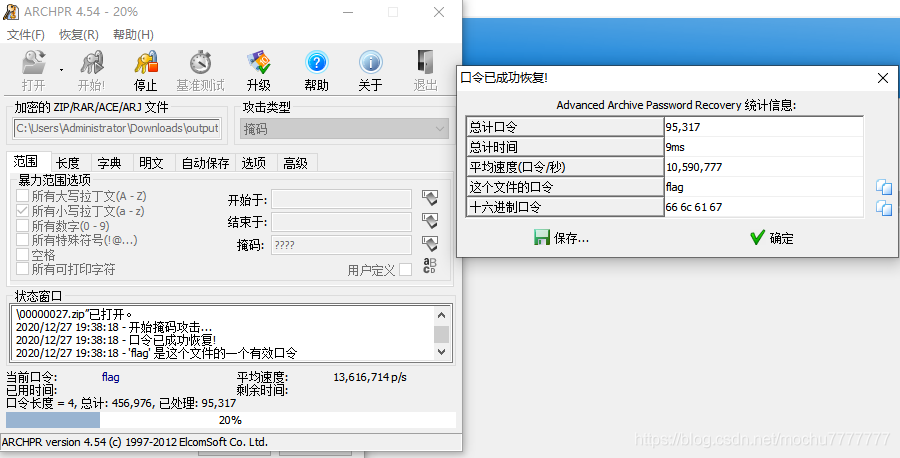Switch to the 高级 tab
This screenshot has height=458, width=900.
click(x=296, y=163)
